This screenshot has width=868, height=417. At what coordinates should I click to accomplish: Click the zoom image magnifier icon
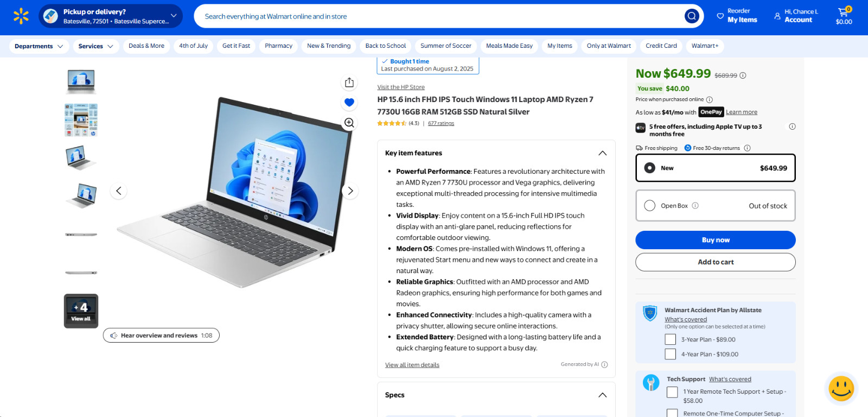[x=349, y=123]
